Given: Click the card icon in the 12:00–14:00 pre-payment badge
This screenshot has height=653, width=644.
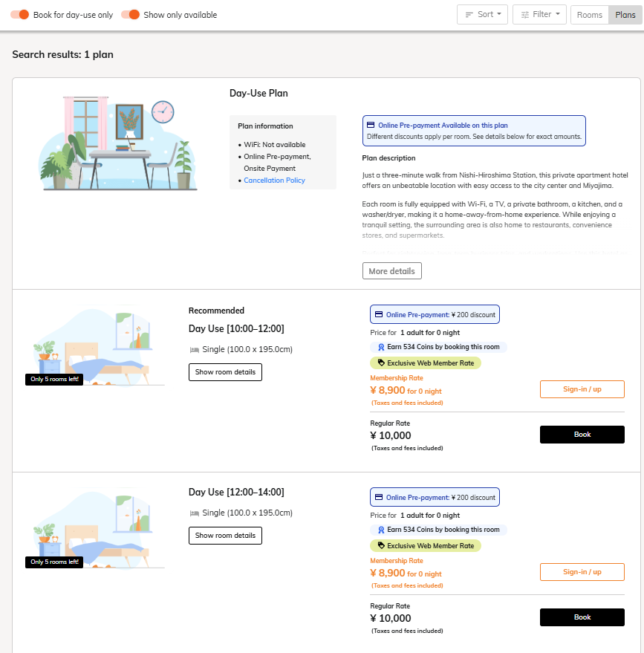Looking at the screenshot, I should [379, 497].
